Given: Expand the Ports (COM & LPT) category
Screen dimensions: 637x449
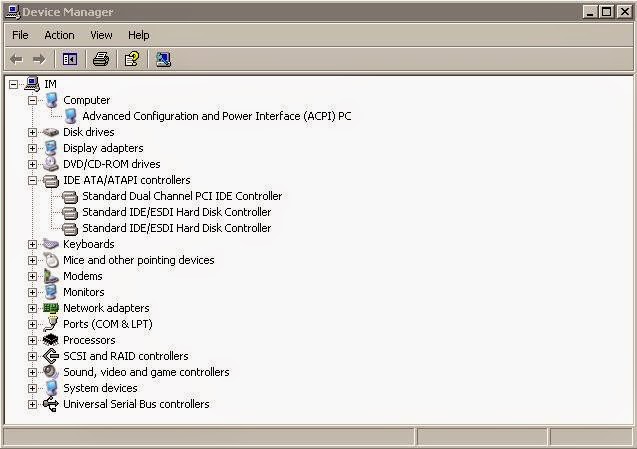Looking at the screenshot, I should pyautogui.click(x=32, y=324).
